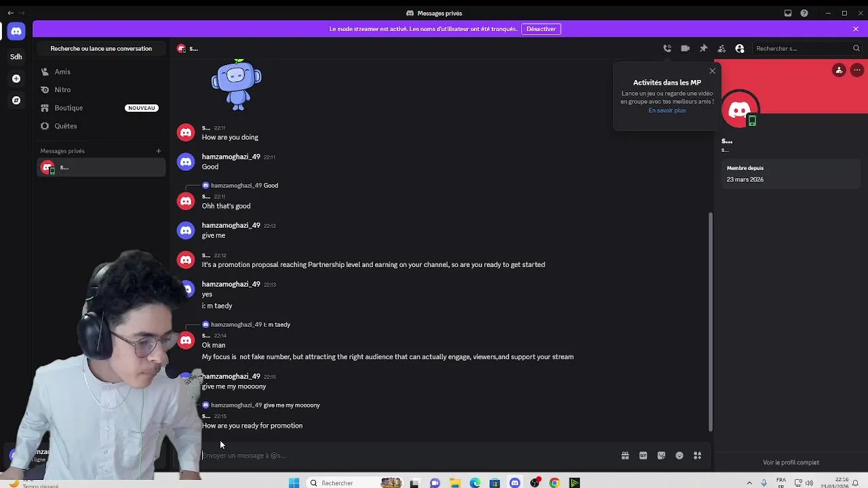Show hidden system tray icons
The width and height of the screenshot is (868, 488).
click(749, 483)
